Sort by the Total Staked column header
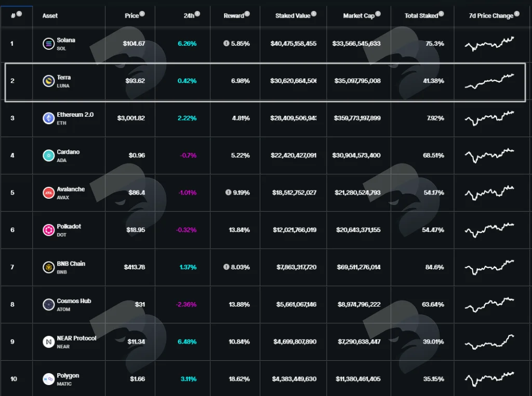The image size is (532, 396). (x=421, y=16)
